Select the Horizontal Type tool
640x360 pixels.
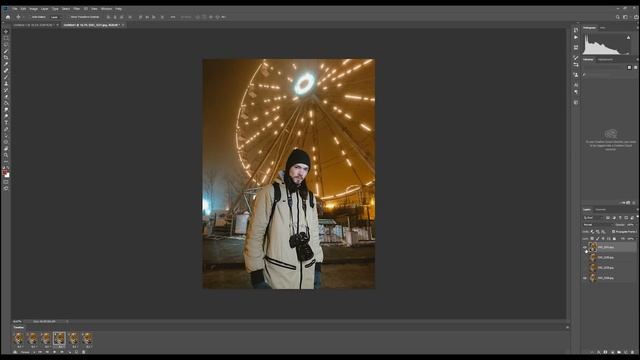(6, 122)
